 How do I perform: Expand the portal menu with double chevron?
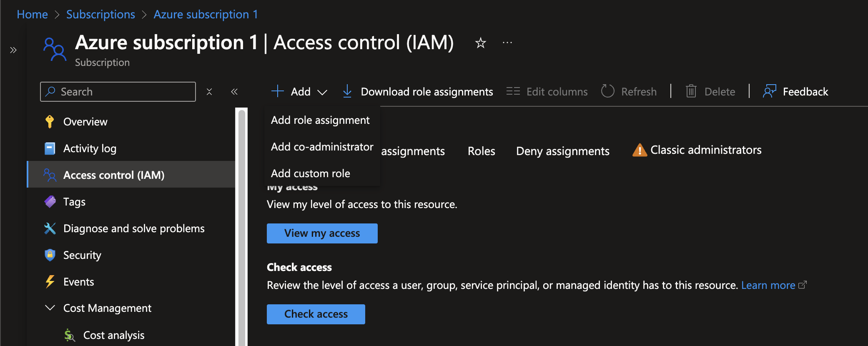coord(13,50)
